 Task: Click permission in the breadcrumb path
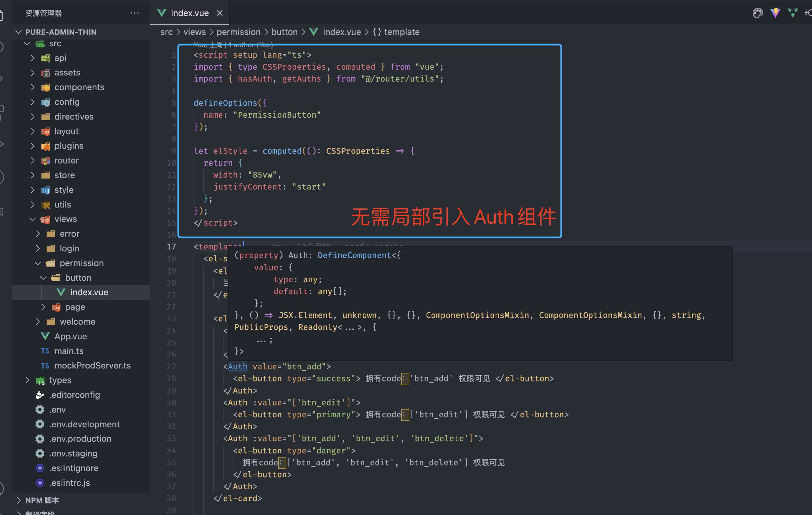[238, 32]
